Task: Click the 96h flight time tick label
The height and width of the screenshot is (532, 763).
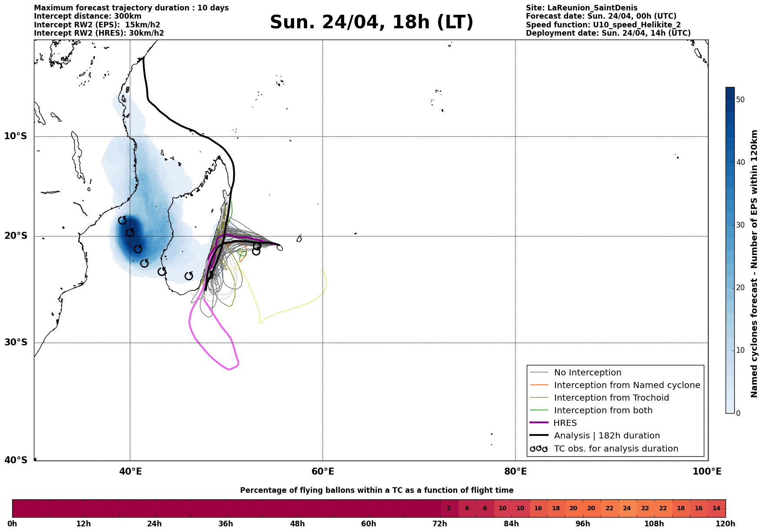Action: [582, 524]
